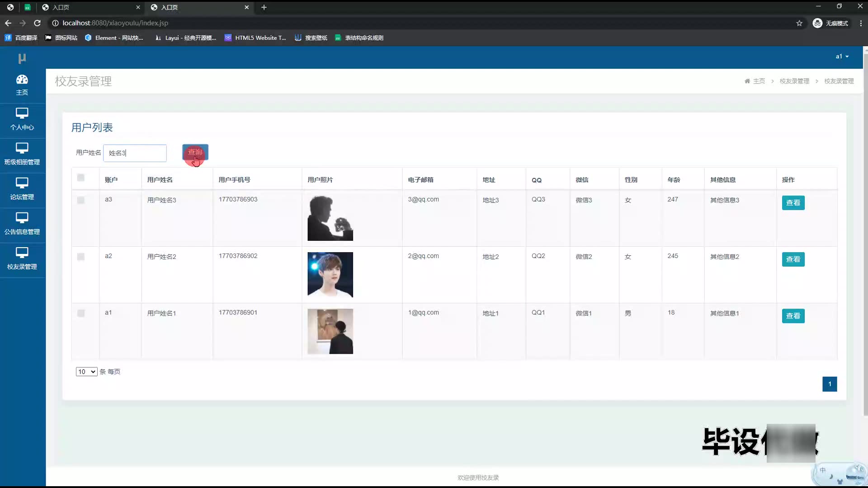Click the home icon in breadcrumb
This screenshot has height=488, width=868.
(747, 81)
